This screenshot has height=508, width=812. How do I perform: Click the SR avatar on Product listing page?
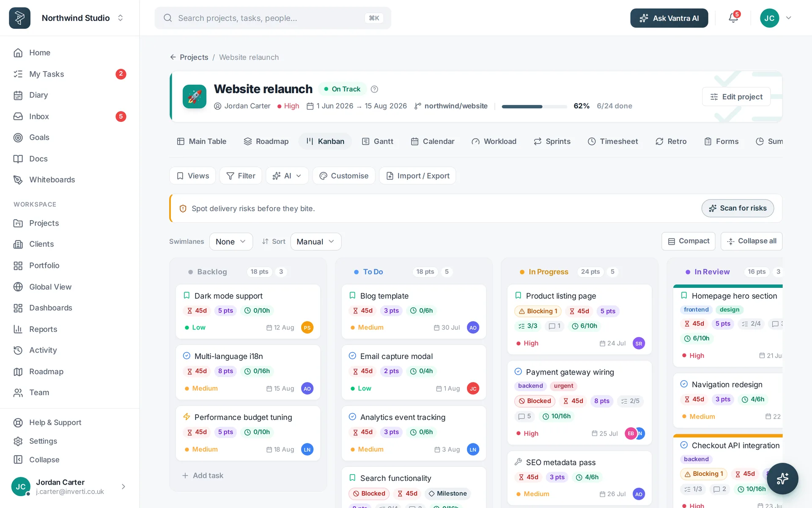pos(639,343)
